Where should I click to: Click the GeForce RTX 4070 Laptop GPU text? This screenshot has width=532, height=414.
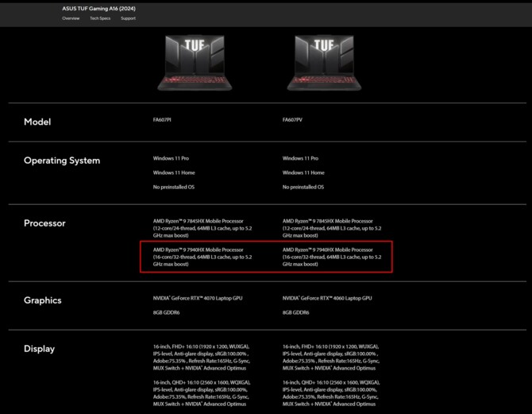pyautogui.click(x=198, y=298)
